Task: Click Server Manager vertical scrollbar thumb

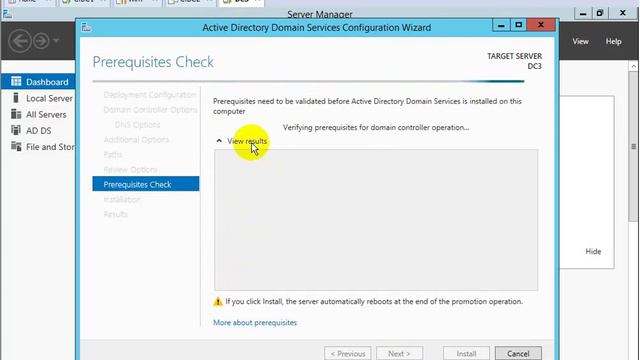Action: click(x=633, y=147)
